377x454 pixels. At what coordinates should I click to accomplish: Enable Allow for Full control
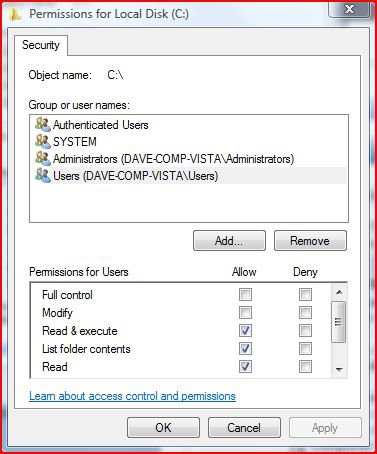[245, 295]
